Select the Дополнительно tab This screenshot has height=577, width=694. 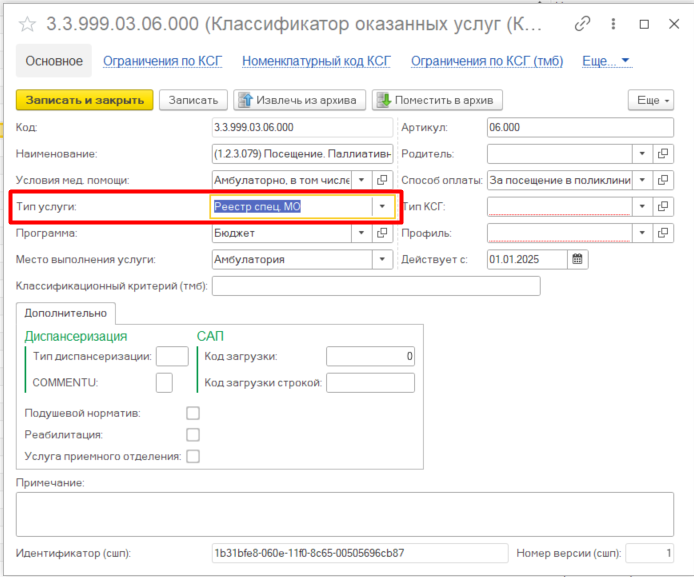pyautogui.click(x=66, y=313)
